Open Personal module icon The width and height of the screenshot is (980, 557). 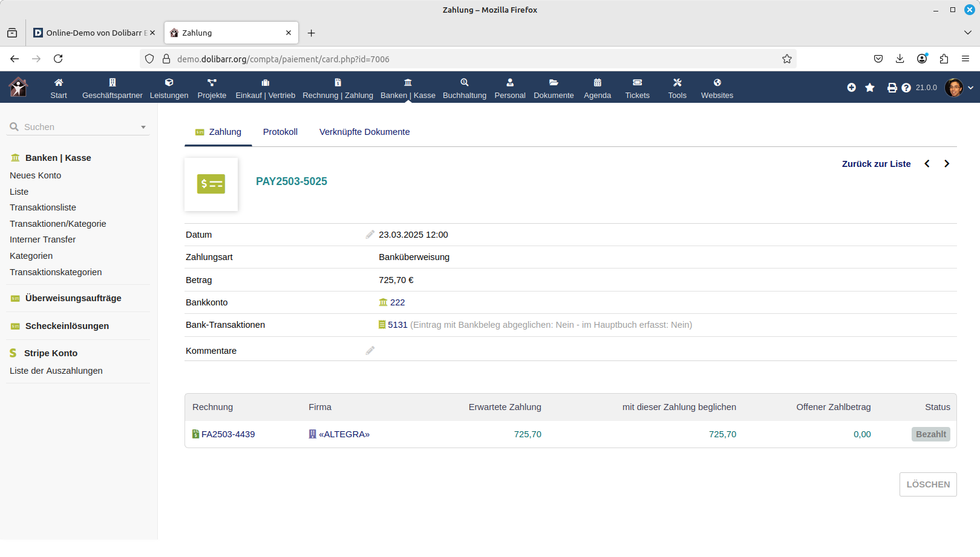point(510,82)
